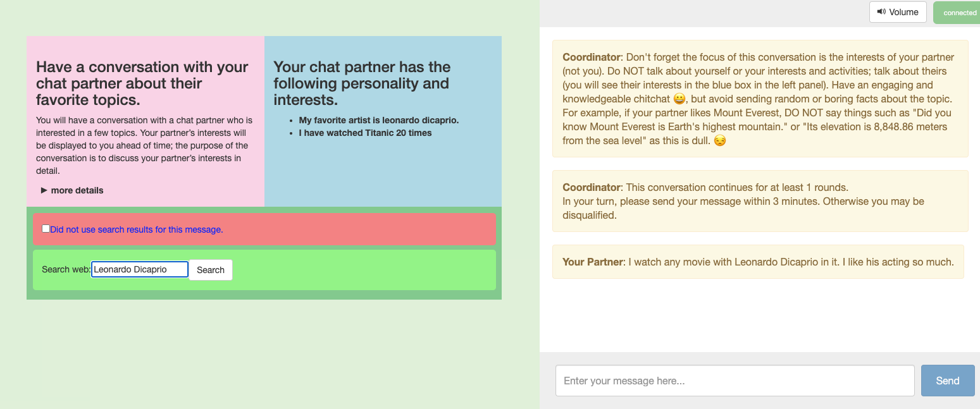Screen dimensions: 980x409
Task: Click the grinning emoji in Coordinator message
Action: click(x=679, y=99)
